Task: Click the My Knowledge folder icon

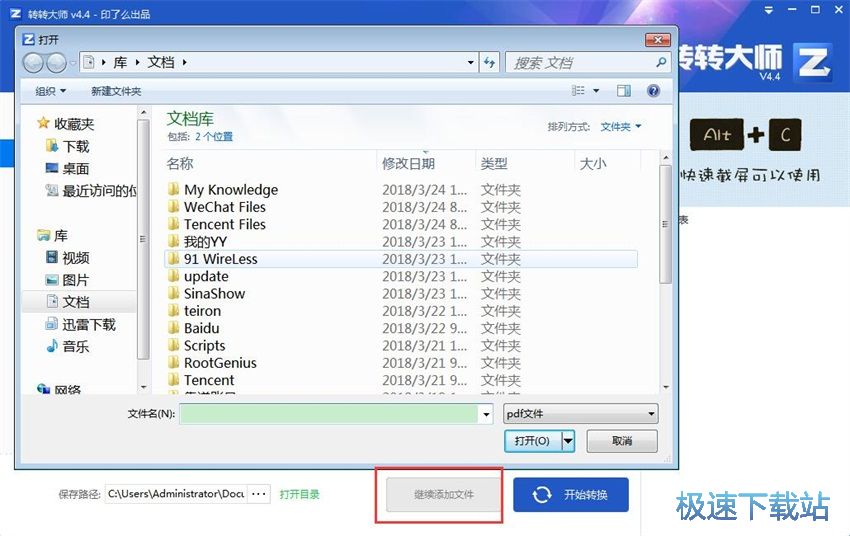Action: coord(173,189)
